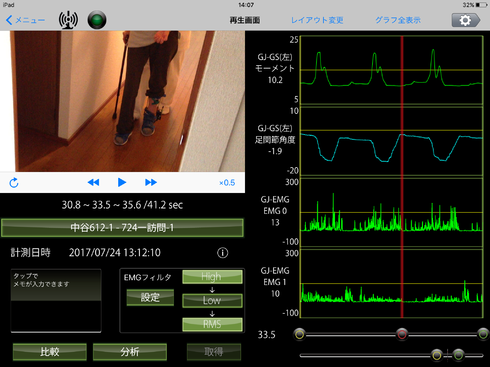Tap the memo input area

pyautogui.click(x=56, y=301)
